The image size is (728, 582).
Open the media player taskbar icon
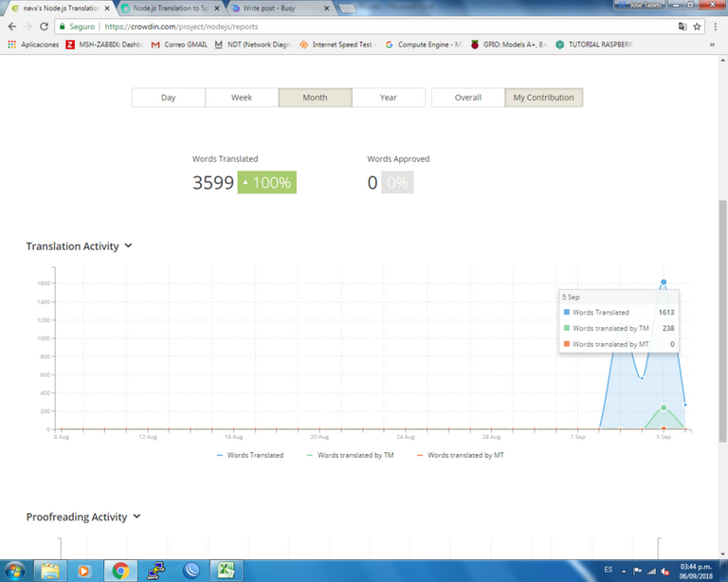[x=84, y=571]
